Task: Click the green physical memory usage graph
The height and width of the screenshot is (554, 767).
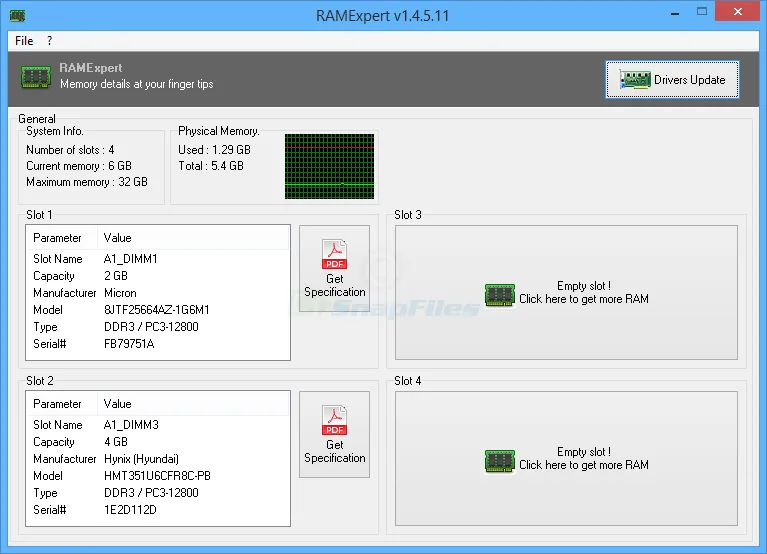Action: [x=329, y=166]
